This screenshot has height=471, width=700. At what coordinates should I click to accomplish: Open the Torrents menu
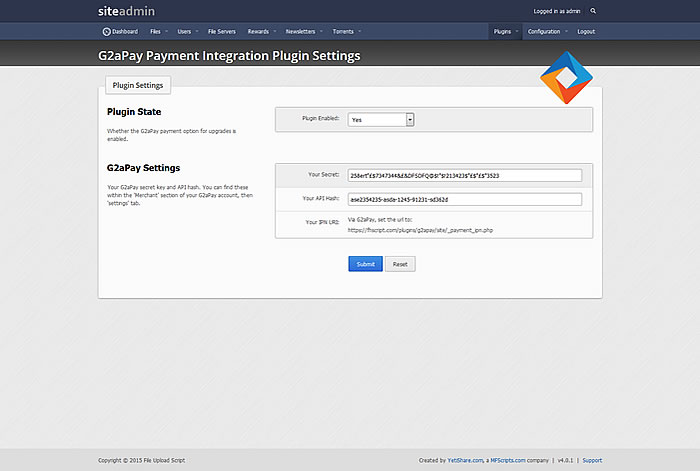click(x=346, y=32)
